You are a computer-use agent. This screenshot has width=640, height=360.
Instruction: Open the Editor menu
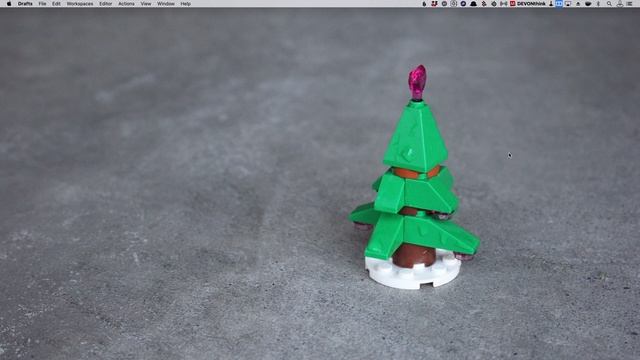tap(105, 4)
